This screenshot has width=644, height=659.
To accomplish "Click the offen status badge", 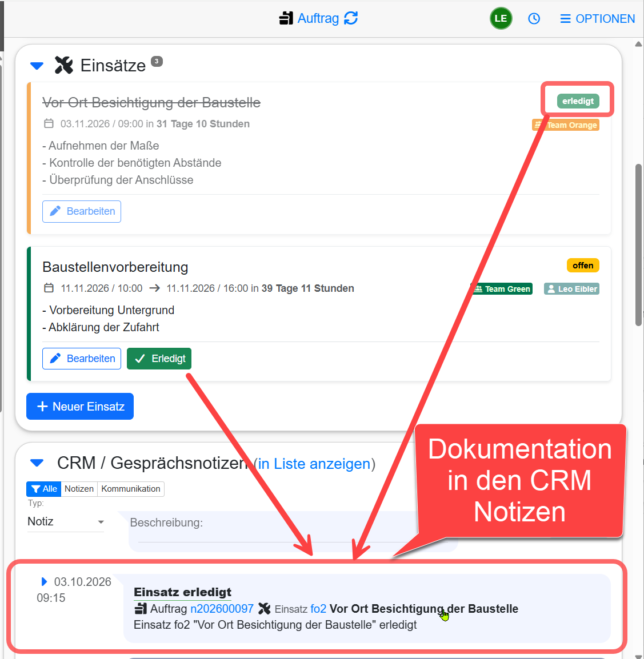I will [x=583, y=266].
